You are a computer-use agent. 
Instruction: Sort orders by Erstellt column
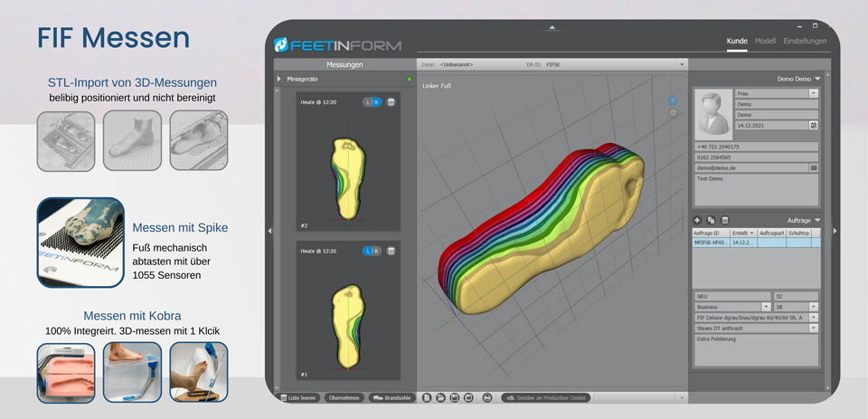[x=743, y=233]
